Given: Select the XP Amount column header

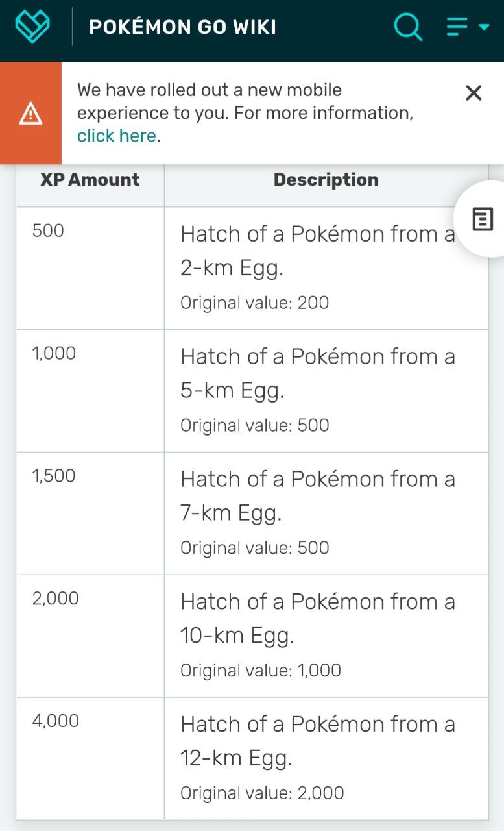Looking at the screenshot, I should click(x=90, y=180).
